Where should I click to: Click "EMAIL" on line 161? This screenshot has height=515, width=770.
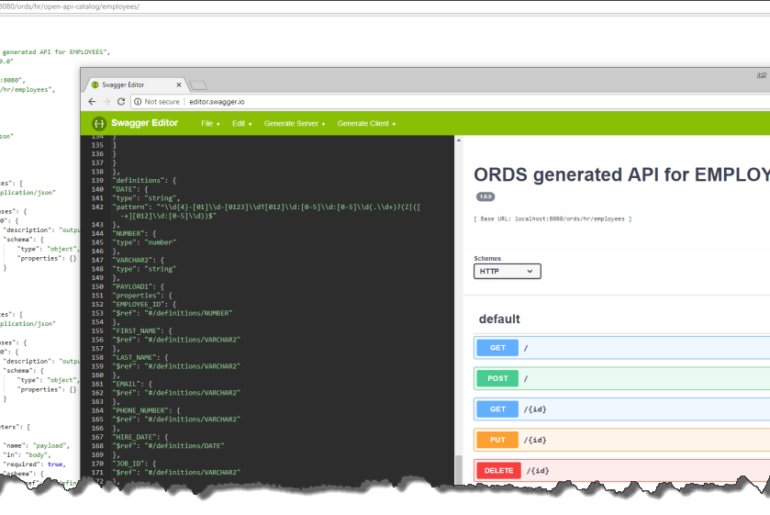point(133,384)
